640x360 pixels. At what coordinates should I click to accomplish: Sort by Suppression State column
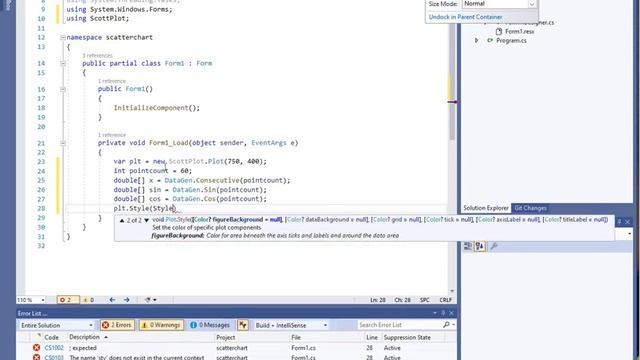click(407, 337)
